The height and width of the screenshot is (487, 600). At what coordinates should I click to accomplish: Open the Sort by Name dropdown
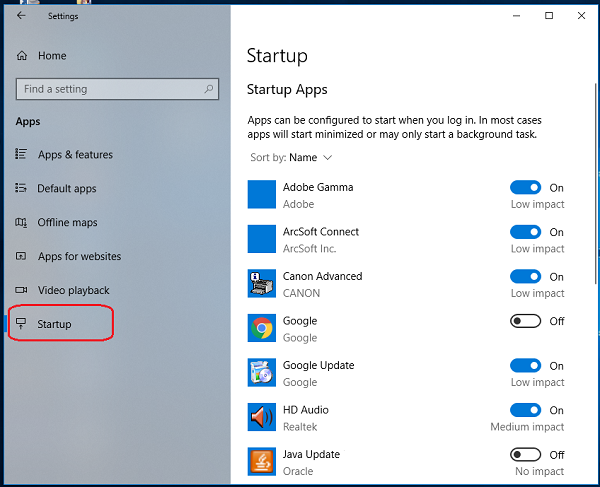tap(291, 158)
